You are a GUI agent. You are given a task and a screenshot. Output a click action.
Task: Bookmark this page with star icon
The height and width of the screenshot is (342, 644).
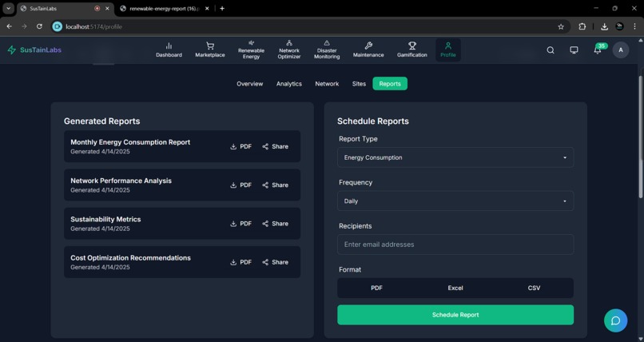(x=561, y=26)
